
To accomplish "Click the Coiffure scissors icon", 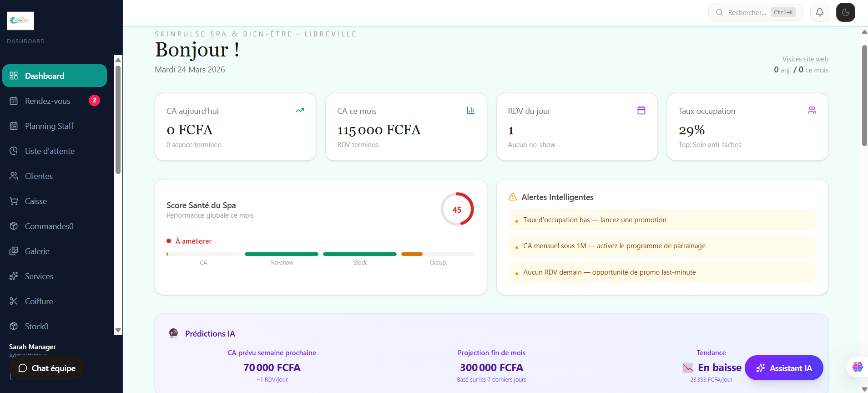I will (14, 301).
